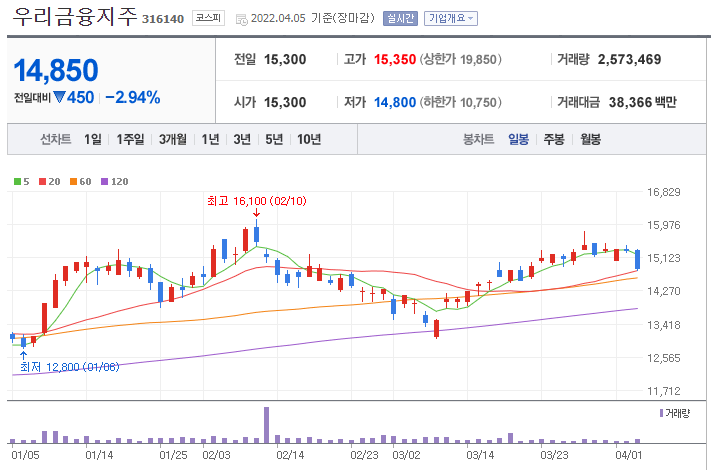
Task: Click the current price 14,850
Action: coord(56,71)
